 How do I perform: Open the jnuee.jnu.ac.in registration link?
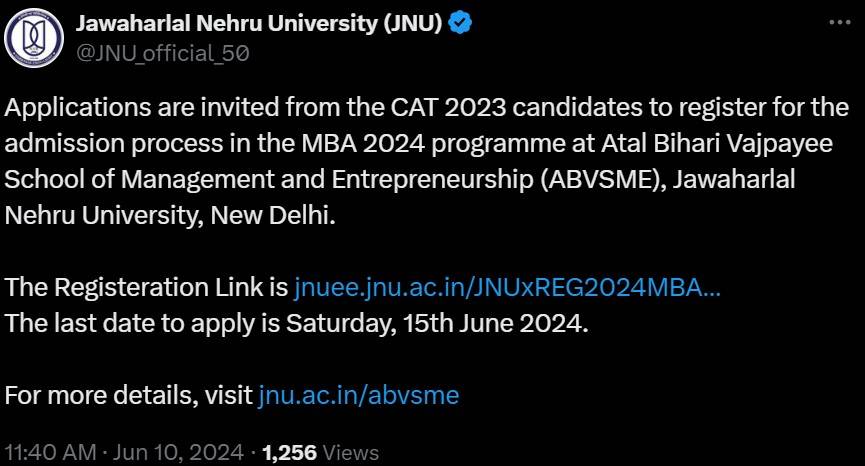click(507, 288)
